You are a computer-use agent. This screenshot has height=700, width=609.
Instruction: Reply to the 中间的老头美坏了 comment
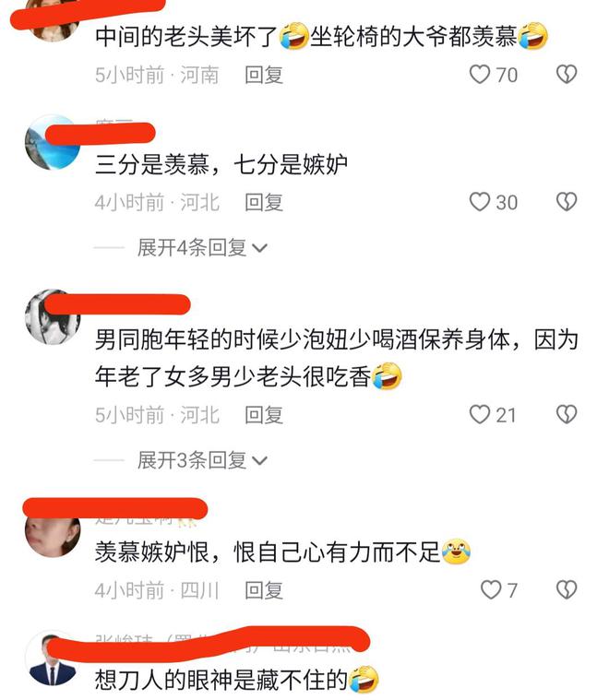264,75
